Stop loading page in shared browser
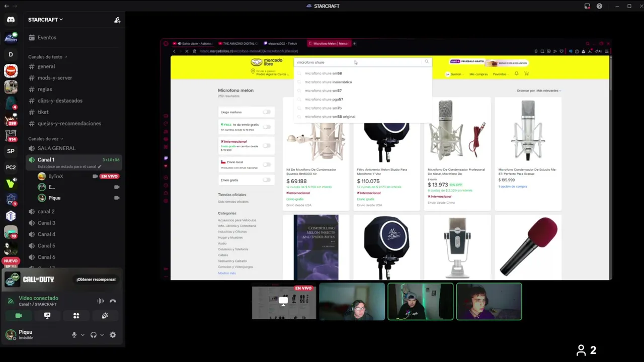This screenshot has width=644, height=362. coord(187,51)
